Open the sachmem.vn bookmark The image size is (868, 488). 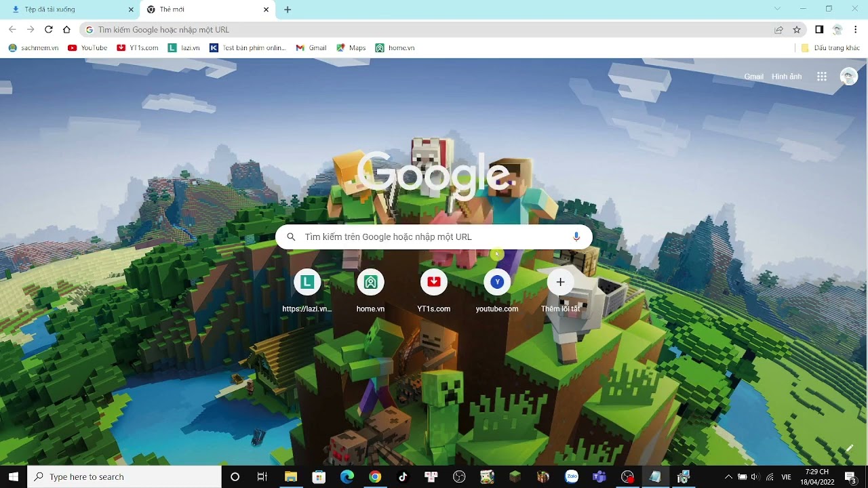(x=33, y=48)
